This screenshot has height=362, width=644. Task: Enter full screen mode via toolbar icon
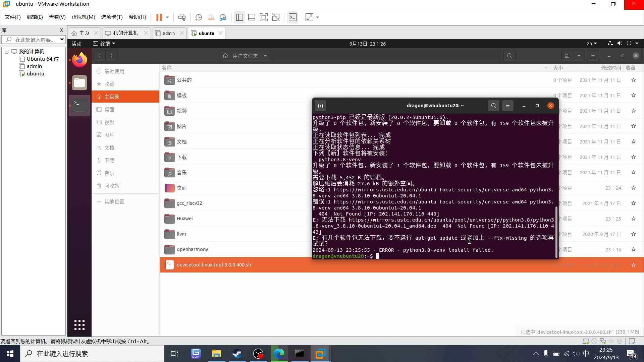click(x=264, y=17)
